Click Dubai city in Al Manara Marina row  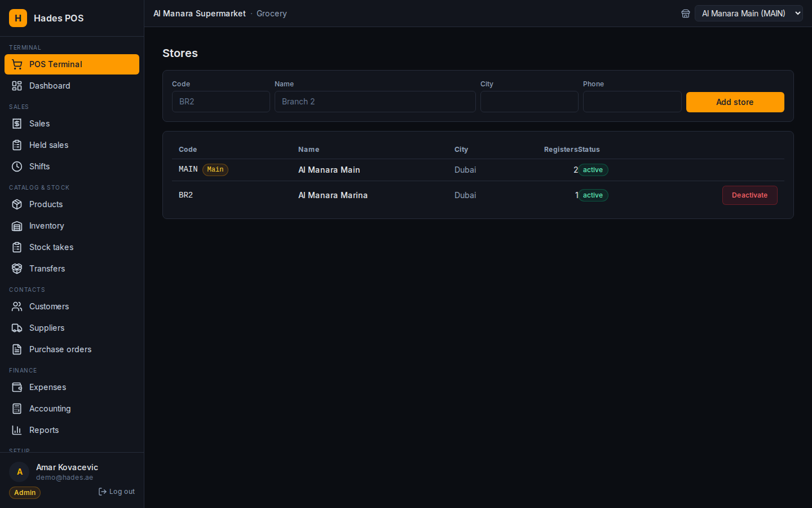coord(465,195)
